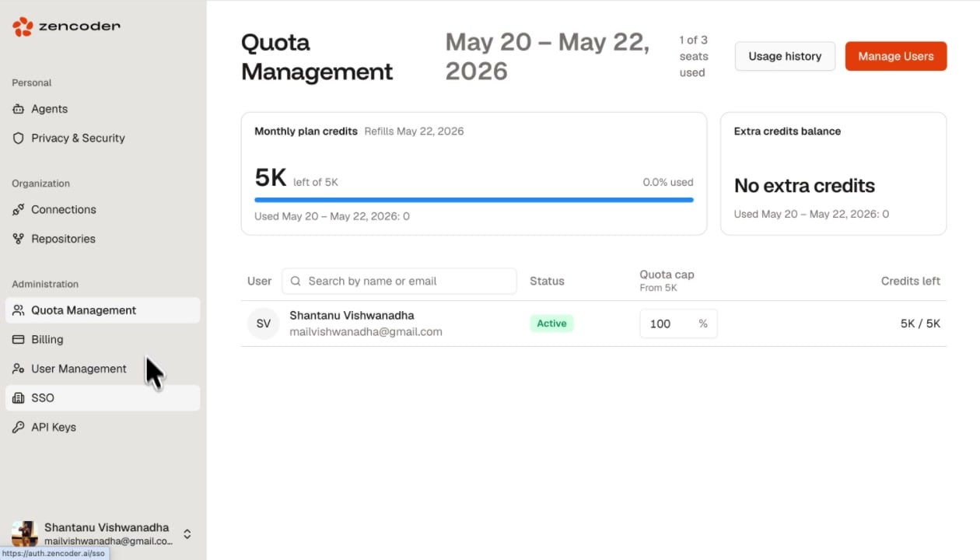This screenshot has width=980, height=560.
Task: Open Privacy & Security settings
Action: coord(103,138)
